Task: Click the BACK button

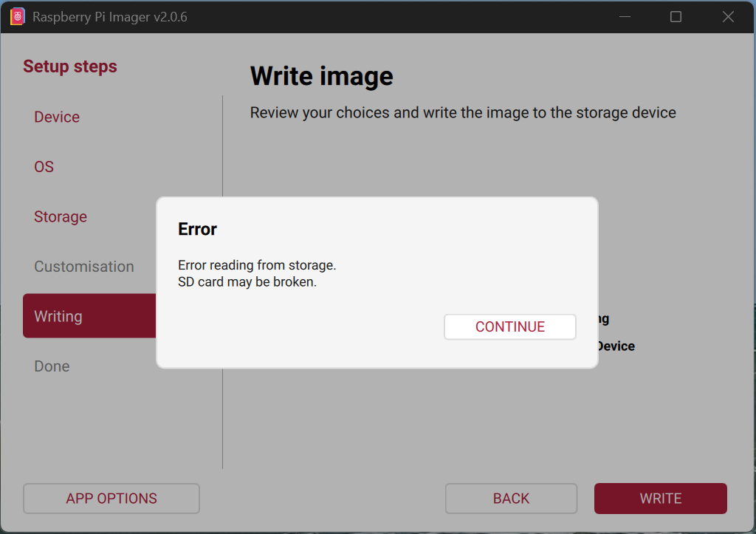Action: click(x=511, y=499)
